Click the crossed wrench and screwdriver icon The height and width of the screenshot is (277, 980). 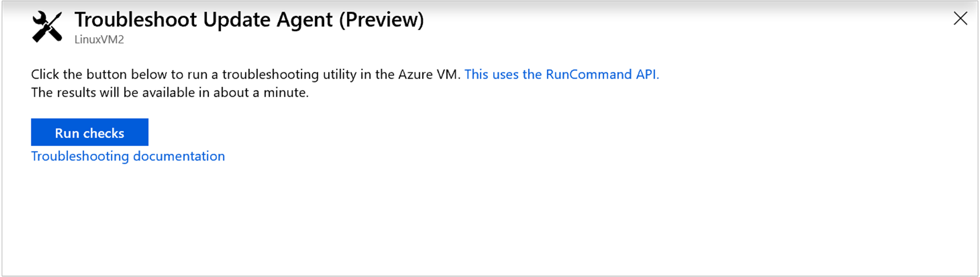47,27
